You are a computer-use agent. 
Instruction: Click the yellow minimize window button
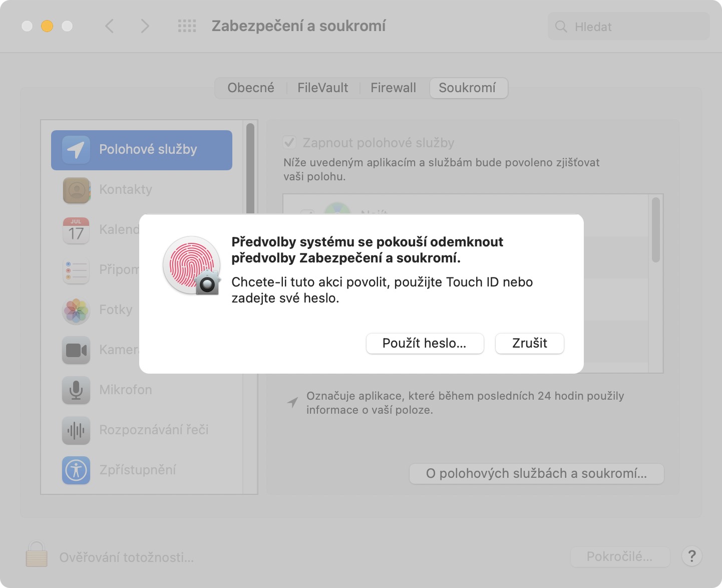(47, 26)
